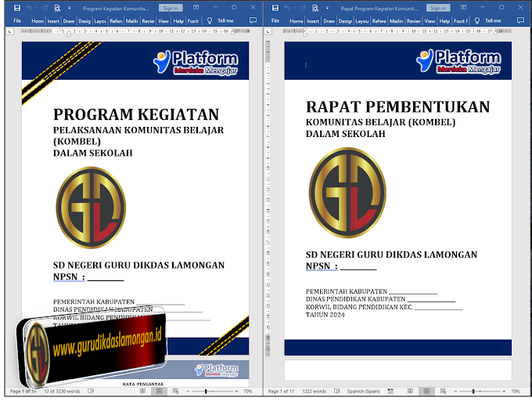
Task: Open the Design tab in right window
Action: pos(345,21)
